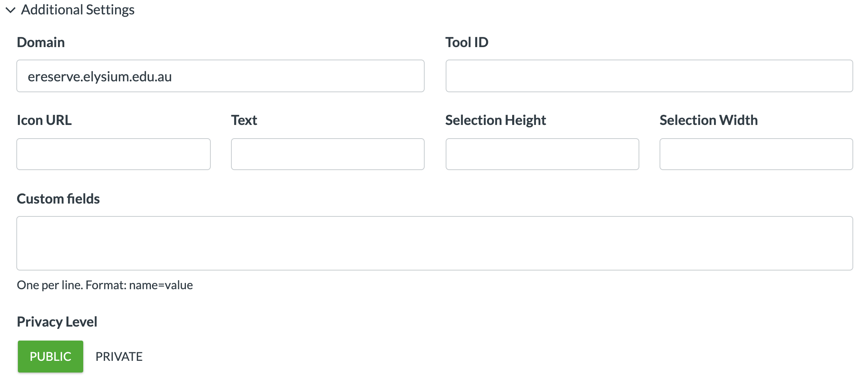This screenshot has width=868, height=376.
Task: Click the Text field label
Action: click(244, 120)
